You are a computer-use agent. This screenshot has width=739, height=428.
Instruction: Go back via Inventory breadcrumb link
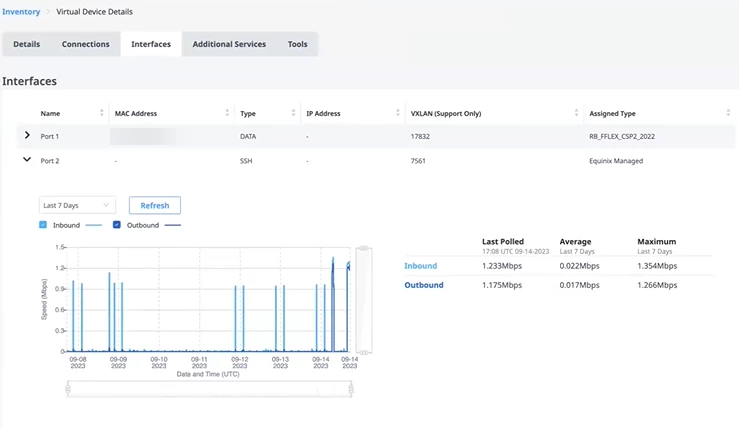(x=21, y=12)
